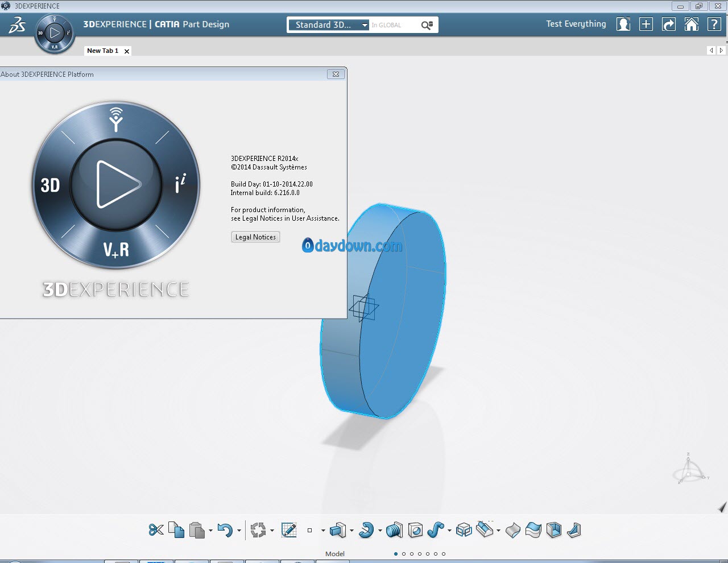Open the user profile icon
The image size is (728, 563).
click(x=623, y=24)
